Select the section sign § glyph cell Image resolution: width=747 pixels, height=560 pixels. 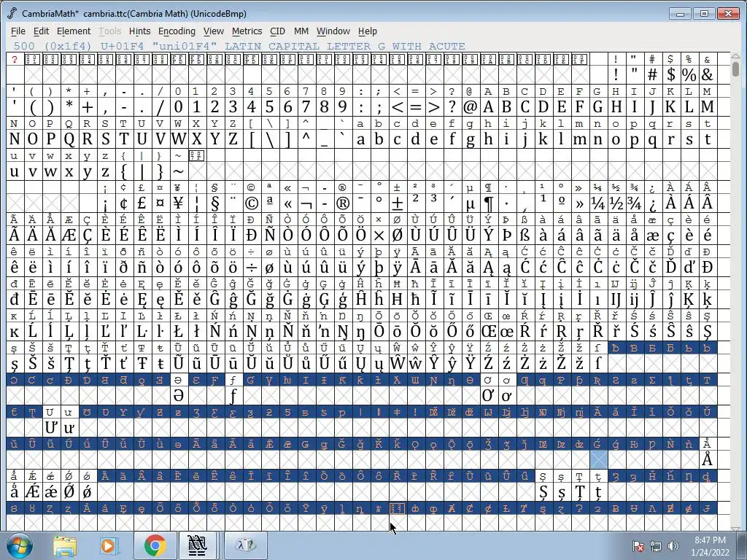click(x=214, y=203)
